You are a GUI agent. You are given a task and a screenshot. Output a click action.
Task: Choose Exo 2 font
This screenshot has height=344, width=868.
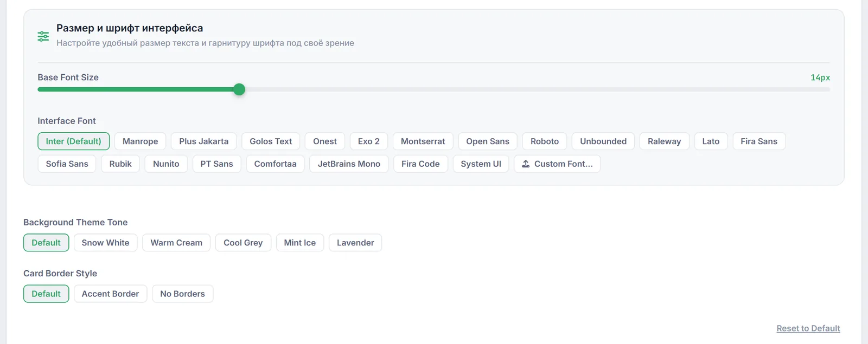(x=369, y=141)
